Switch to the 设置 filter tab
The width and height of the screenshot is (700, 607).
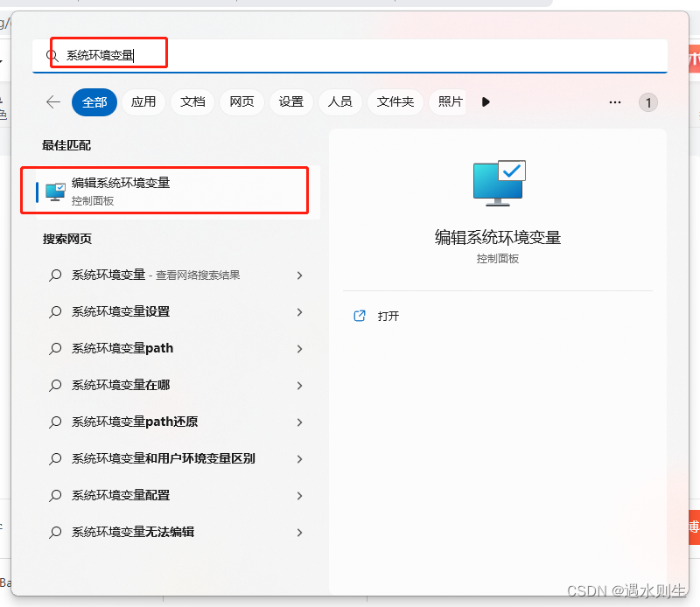click(291, 102)
